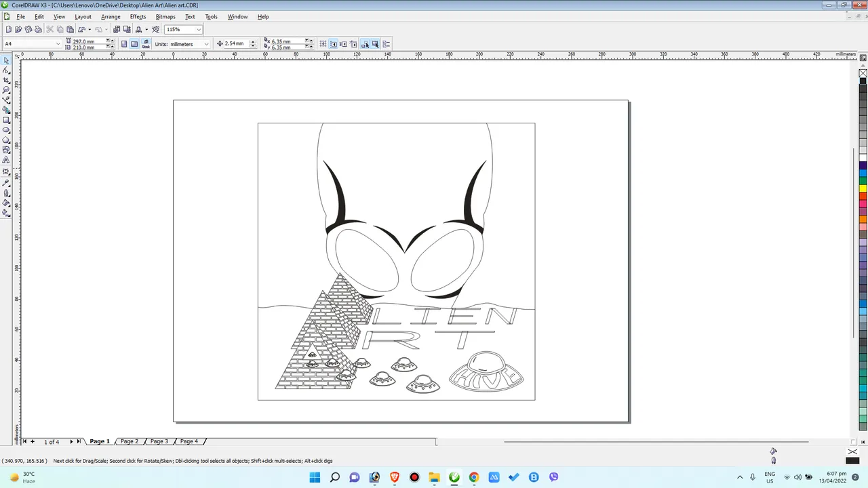Open the Windows Start menu
This screenshot has width=868, height=488.
[315, 477]
